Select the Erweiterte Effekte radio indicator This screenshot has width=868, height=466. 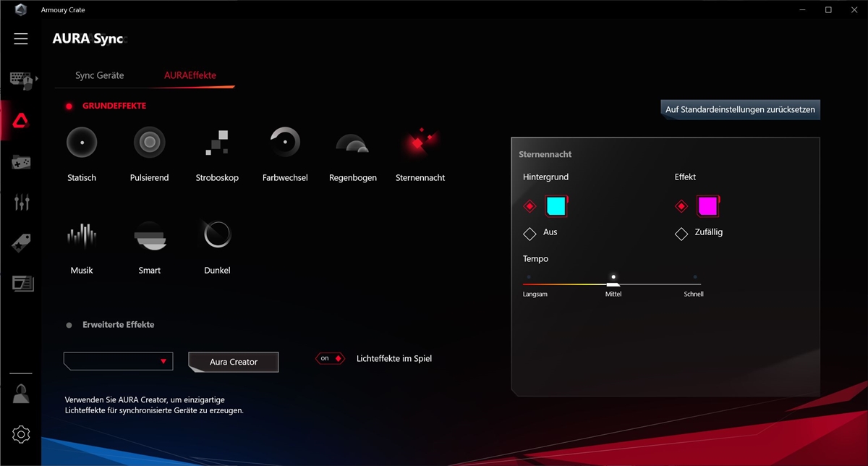69,326
